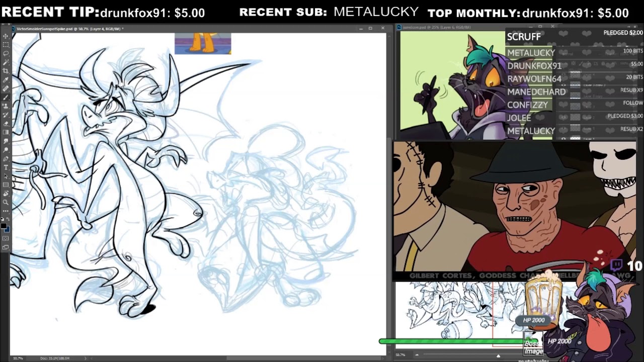Open the foreground color swatch picker
Image resolution: width=644 pixels, height=362 pixels.
[5, 225]
